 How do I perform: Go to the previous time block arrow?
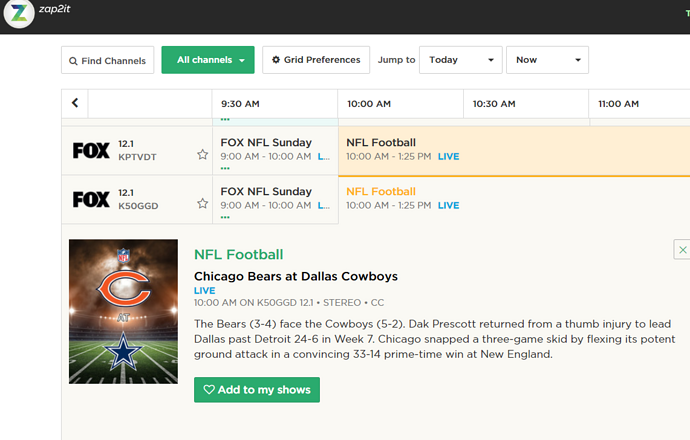pyautogui.click(x=75, y=103)
